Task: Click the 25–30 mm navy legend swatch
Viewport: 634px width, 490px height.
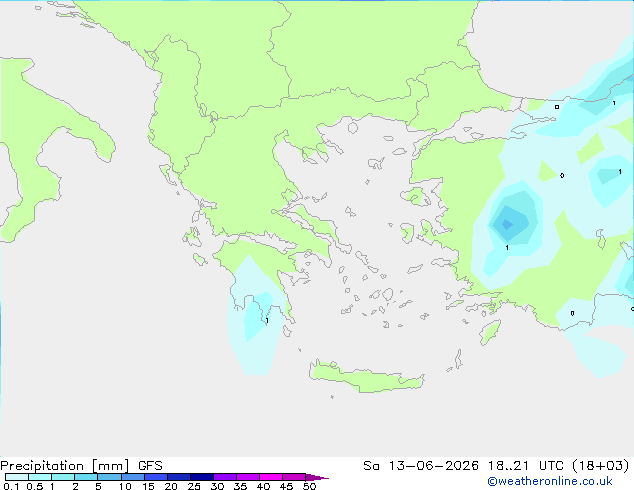Action: (202, 477)
